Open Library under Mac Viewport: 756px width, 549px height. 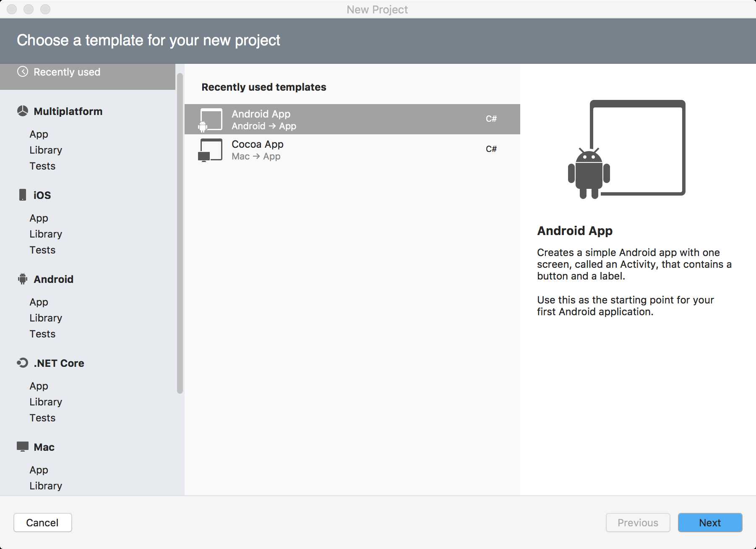(x=46, y=486)
